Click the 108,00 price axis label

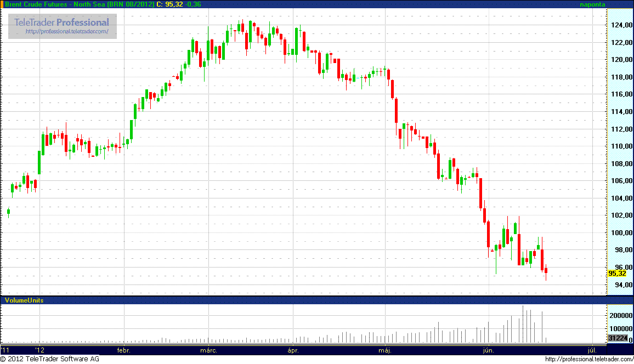point(622,163)
